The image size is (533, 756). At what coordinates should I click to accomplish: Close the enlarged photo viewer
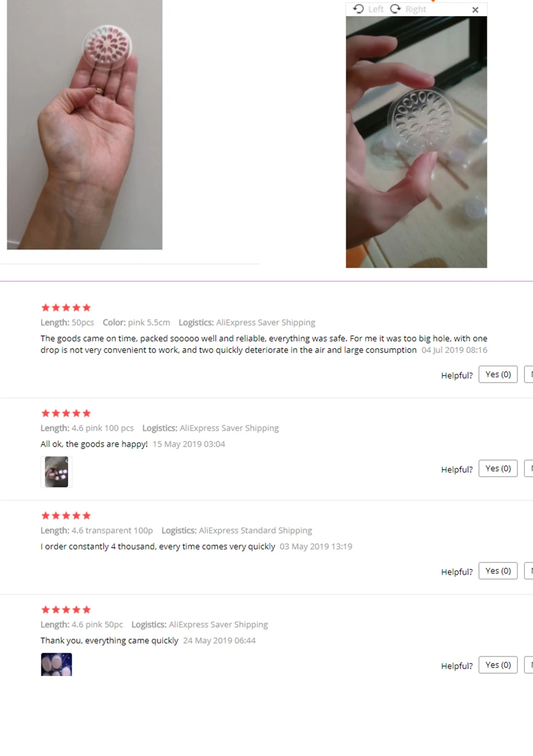pos(475,10)
